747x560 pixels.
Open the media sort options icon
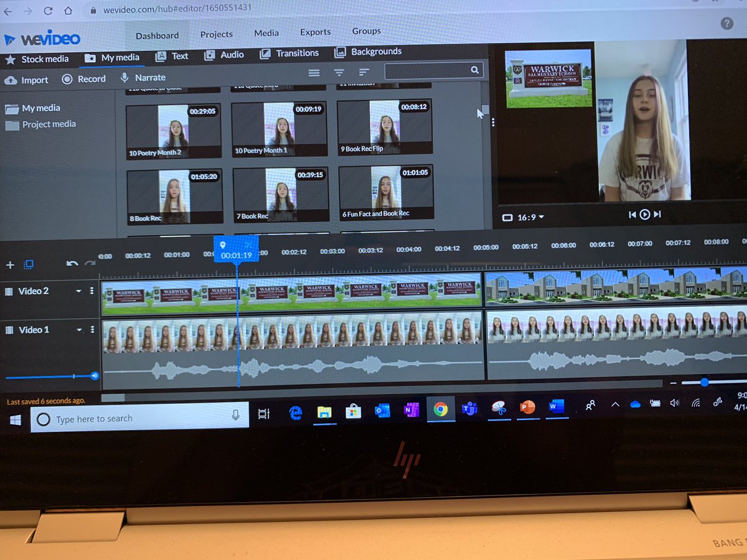[x=364, y=72]
